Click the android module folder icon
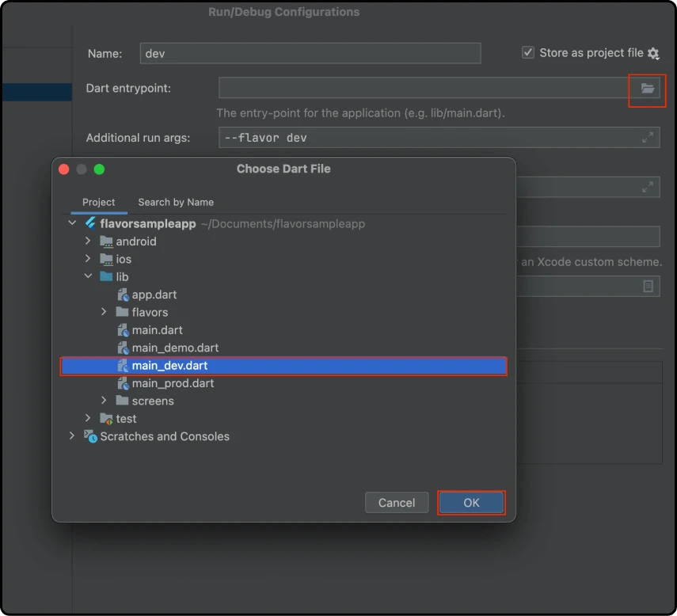The width and height of the screenshot is (677, 616). coord(106,241)
